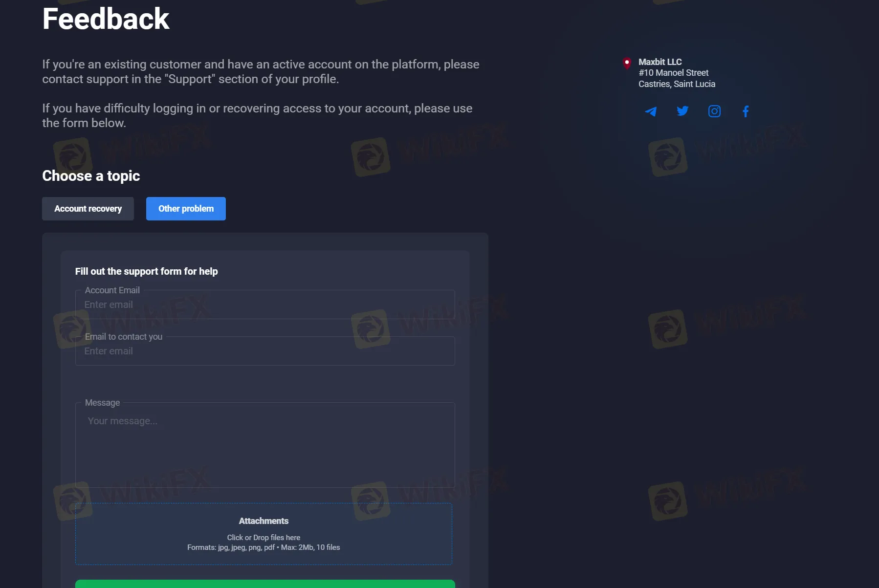Viewport: 879px width, 588px height.
Task: Click the Maxbit LLC company name
Action: pos(659,62)
